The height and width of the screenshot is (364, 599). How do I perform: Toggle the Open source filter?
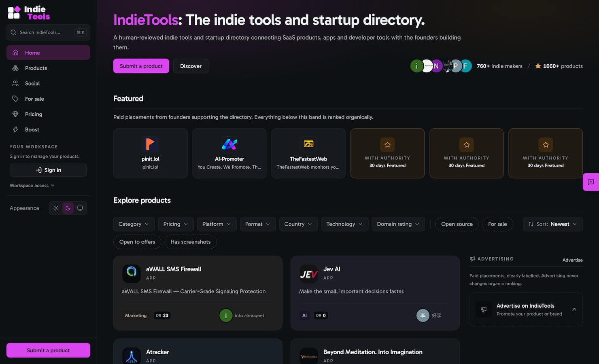click(457, 224)
